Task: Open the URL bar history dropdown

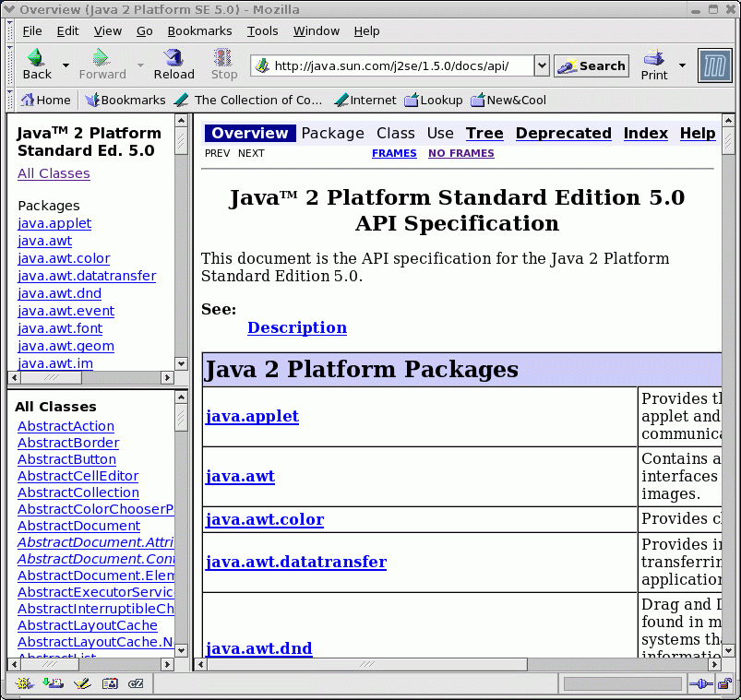Action: (542, 65)
